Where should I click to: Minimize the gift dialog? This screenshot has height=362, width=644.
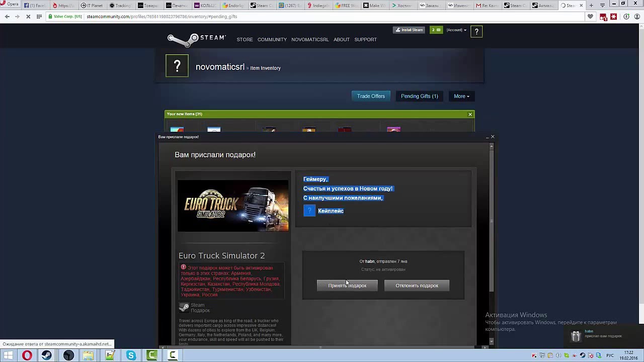tap(487, 137)
